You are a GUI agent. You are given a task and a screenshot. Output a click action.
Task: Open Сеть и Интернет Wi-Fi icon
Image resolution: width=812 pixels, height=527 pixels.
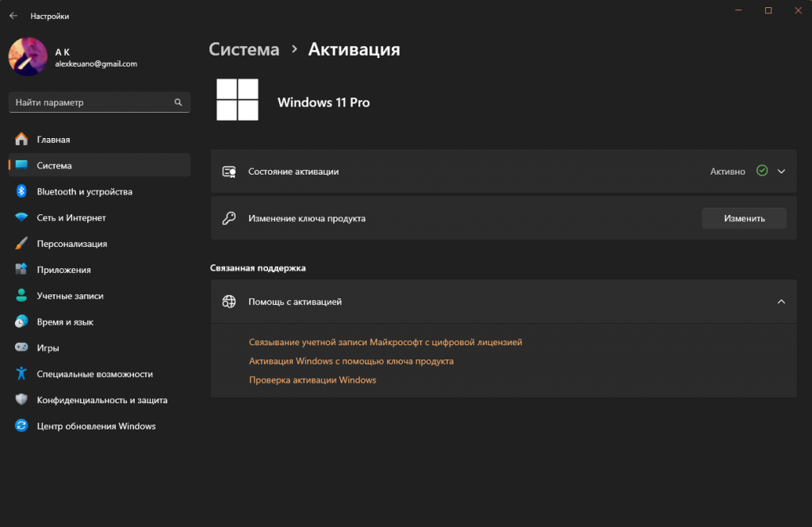tap(21, 217)
